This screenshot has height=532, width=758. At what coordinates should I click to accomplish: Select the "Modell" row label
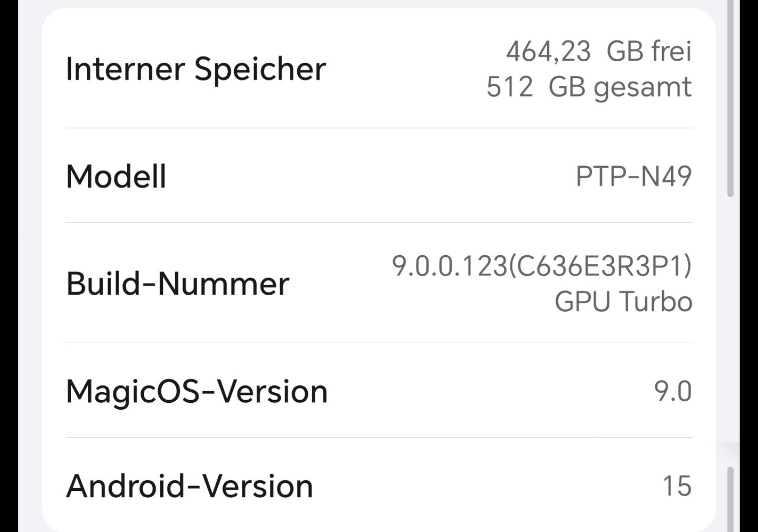tap(116, 176)
